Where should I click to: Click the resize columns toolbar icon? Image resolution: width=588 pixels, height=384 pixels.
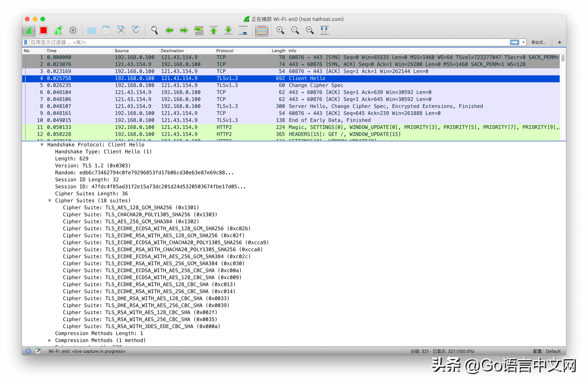coord(324,30)
